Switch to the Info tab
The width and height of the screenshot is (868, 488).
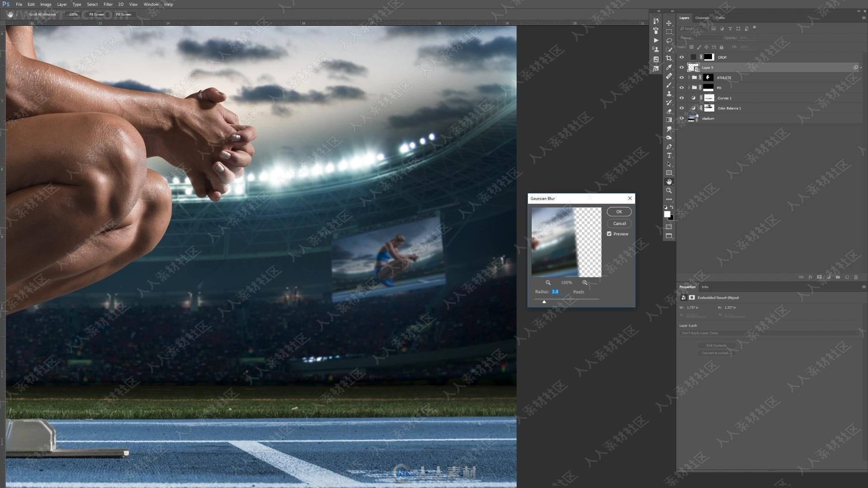(705, 287)
